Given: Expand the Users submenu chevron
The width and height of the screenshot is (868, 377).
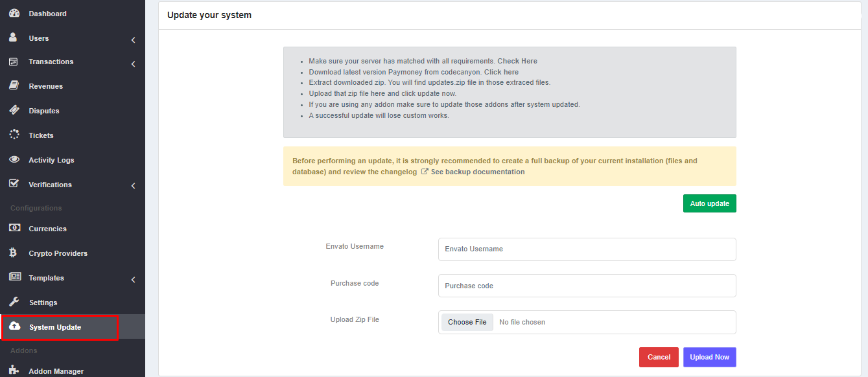Looking at the screenshot, I should [x=133, y=40].
